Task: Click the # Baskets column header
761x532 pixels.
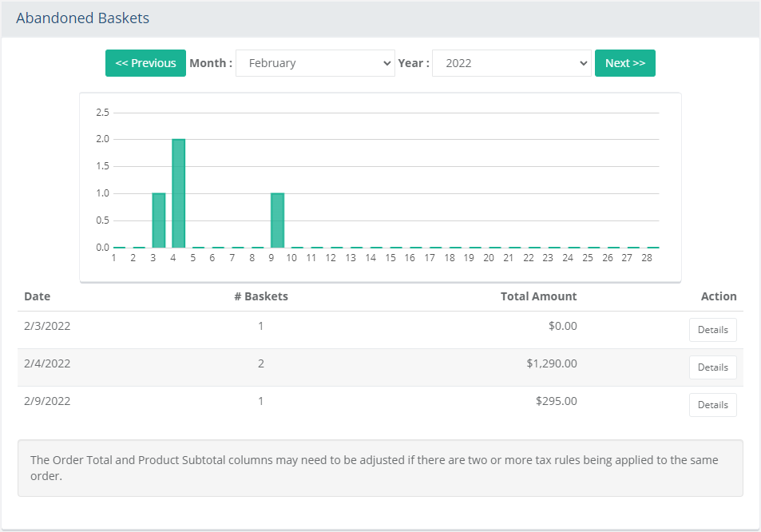Action: [260, 296]
